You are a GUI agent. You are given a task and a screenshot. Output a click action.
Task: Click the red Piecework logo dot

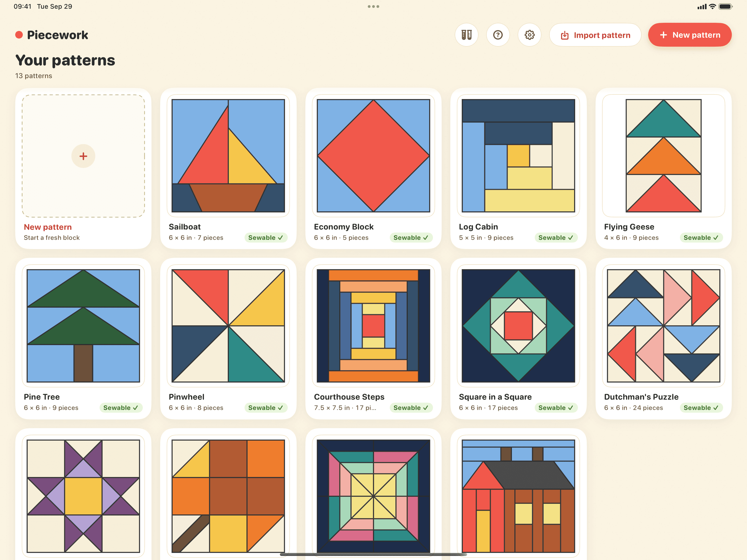click(x=19, y=35)
